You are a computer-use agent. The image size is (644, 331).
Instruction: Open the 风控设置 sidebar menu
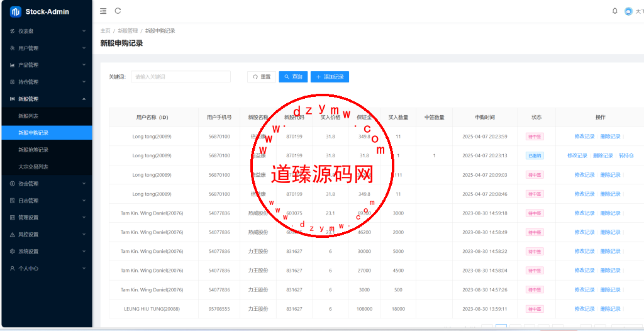click(x=46, y=234)
